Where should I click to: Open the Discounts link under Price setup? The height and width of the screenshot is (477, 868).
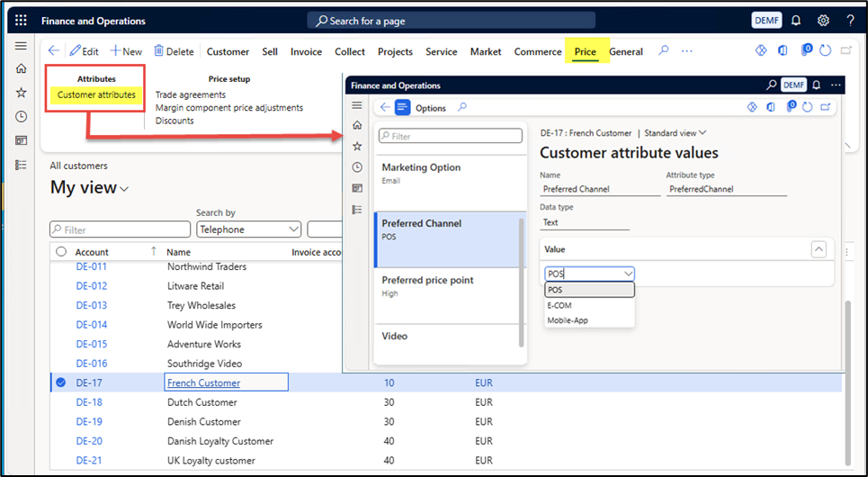pyautogui.click(x=174, y=121)
